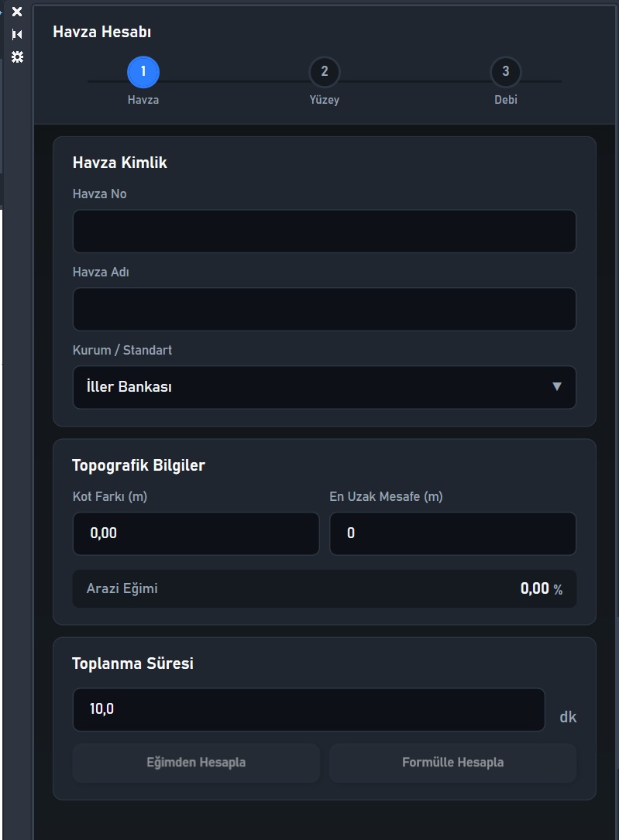Open the Debi step label
619x840 pixels.
pyautogui.click(x=505, y=100)
